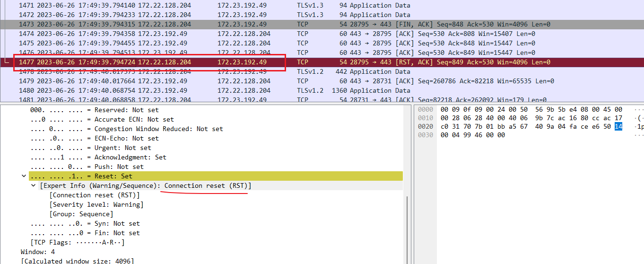Screen dimensions: 644x264
Task: Select the Fin: Not set line
Action: coord(85,233)
